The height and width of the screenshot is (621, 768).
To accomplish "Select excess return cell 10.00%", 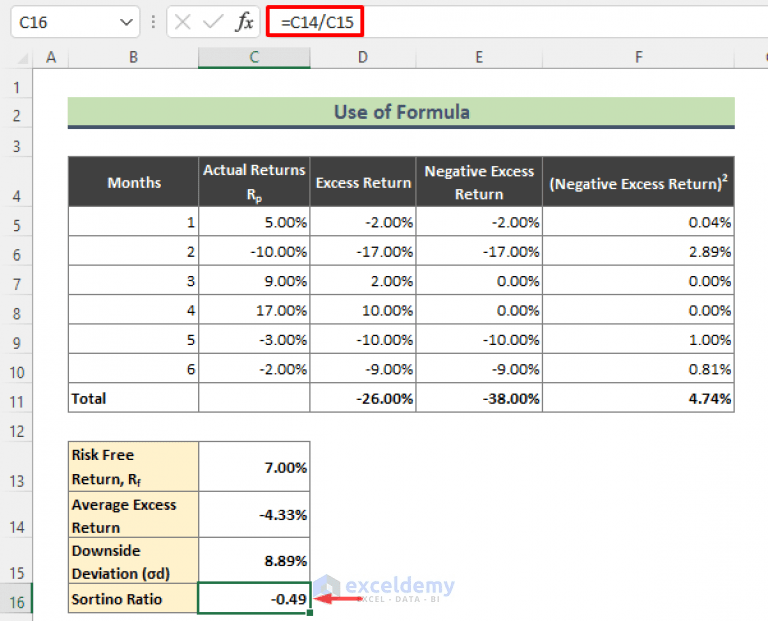I will point(363,310).
